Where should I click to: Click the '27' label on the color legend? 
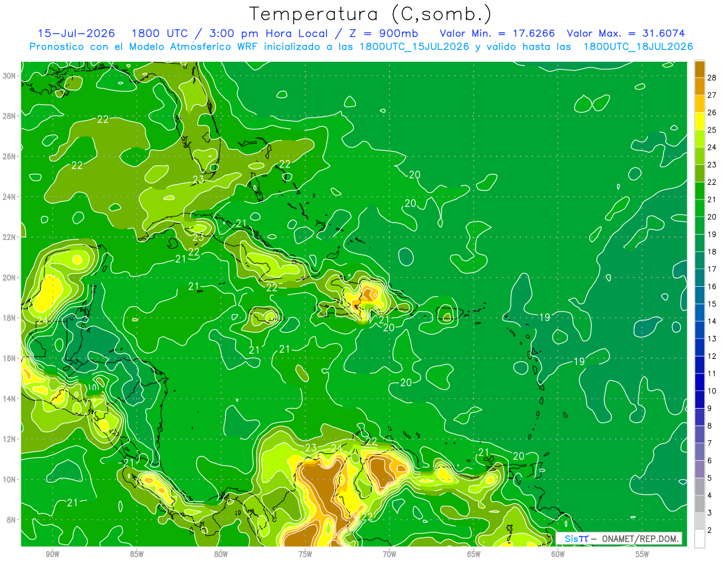coord(712,95)
